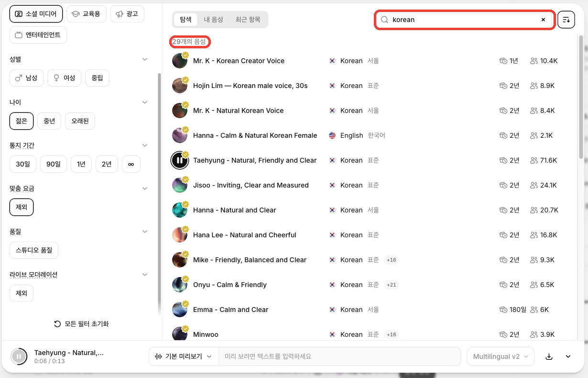Play Hojin Lim voice avatar
Image resolution: width=588 pixels, height=378 pixels.
[180, 86]
